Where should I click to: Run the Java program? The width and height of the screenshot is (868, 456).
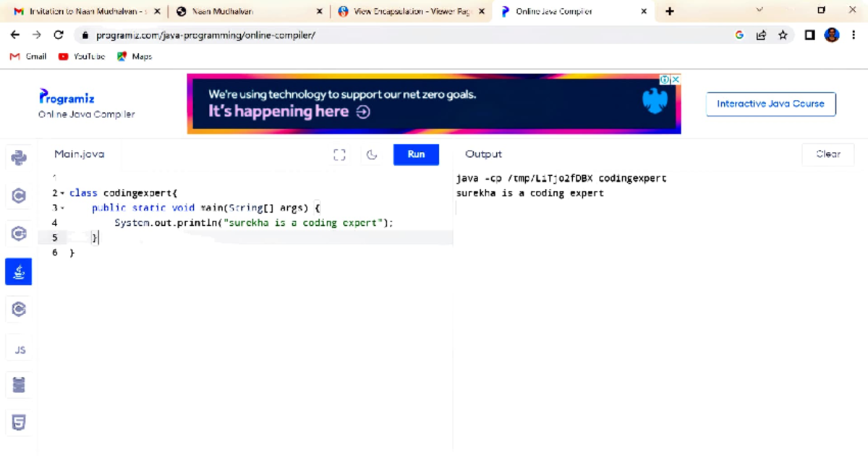click(x=416, y=154)
